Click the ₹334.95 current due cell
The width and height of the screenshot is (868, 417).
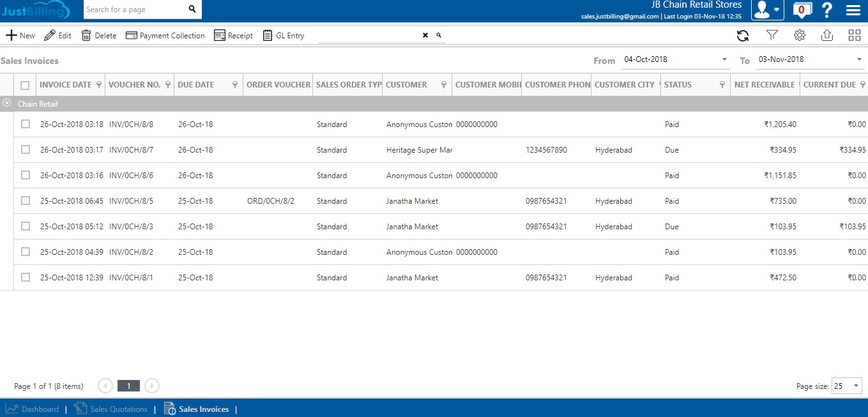tap(853, 150)
